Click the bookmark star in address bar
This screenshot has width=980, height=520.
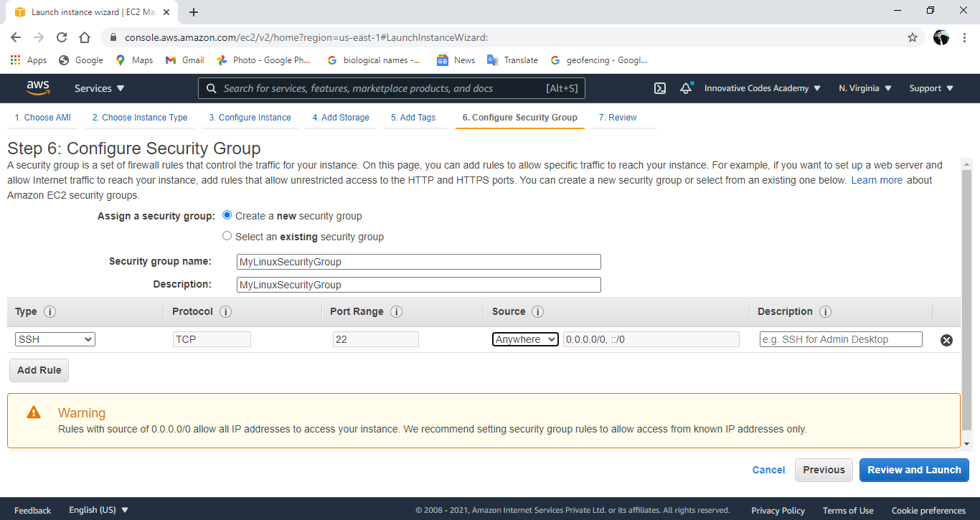point(912,37)
